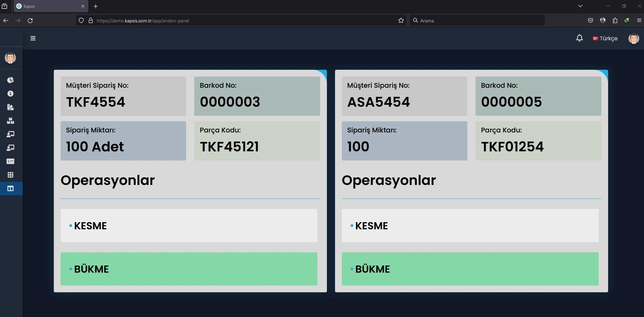Viewport: 644px width, 317px height.
Task: Open the browser extensions puzzle icon
Action: [x=615, y=21]
